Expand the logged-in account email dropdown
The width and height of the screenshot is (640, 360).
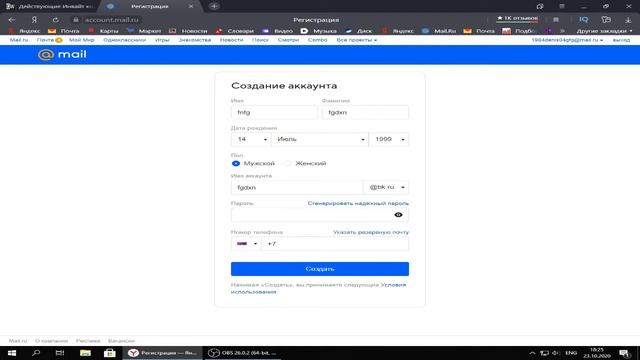point(567,40)
